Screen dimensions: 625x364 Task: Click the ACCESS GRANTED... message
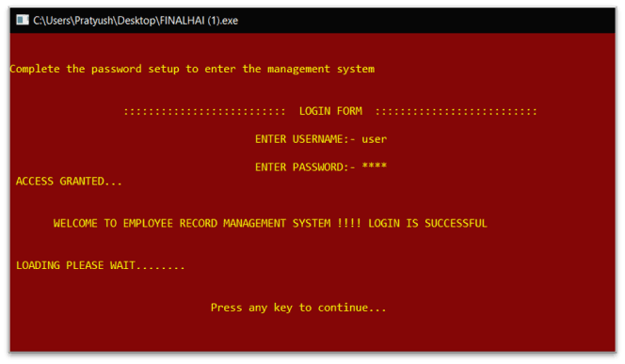coord(69,182)
